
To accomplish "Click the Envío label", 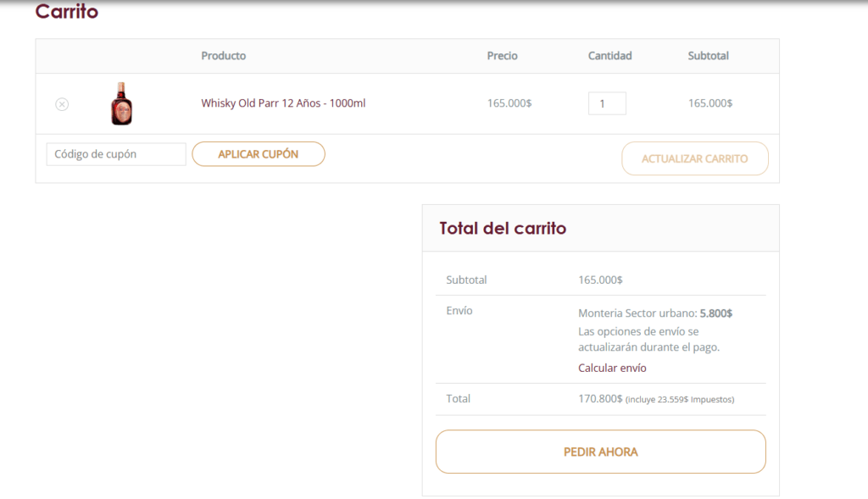I will tap(459, 310).
